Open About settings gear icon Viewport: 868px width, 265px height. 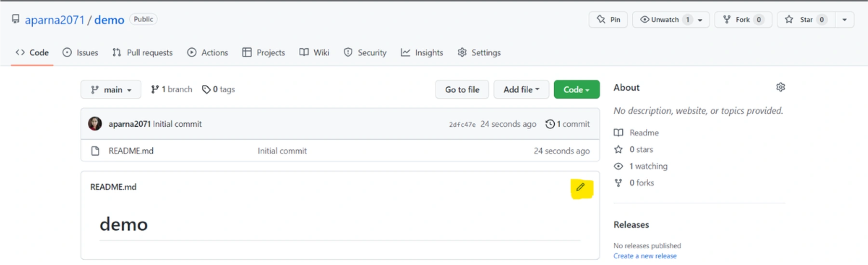click(x=780, y=87)
